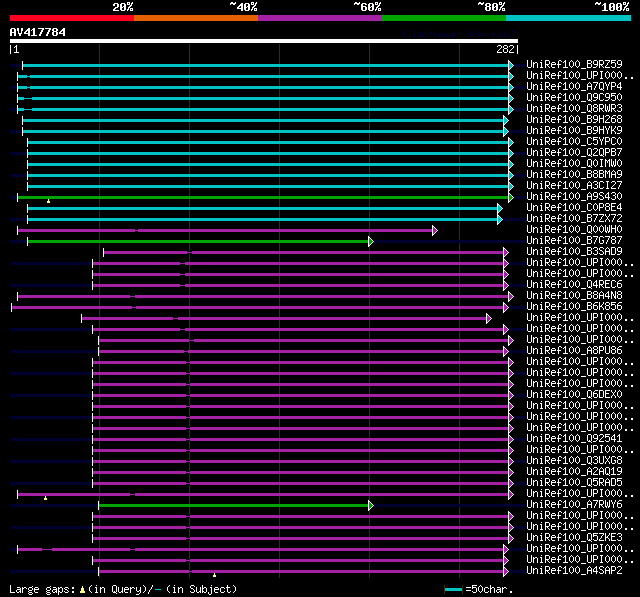
Task: Select hit label UniRef100_A9S430
Action: pos(574,197)
